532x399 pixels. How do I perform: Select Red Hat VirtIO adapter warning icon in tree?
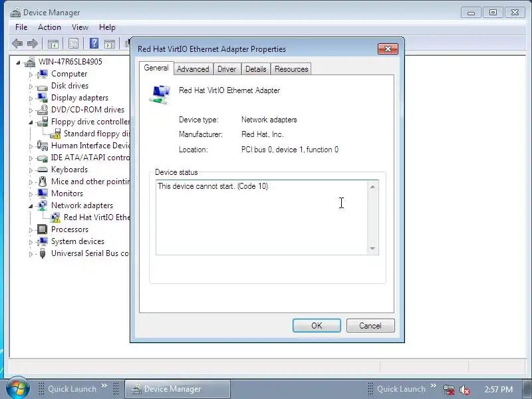tap(55, 217)
